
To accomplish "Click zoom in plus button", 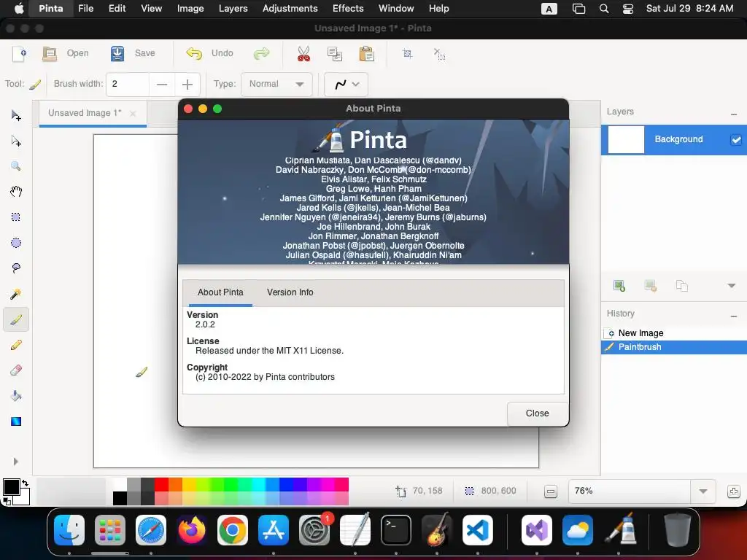I will [x=734, y=491].
